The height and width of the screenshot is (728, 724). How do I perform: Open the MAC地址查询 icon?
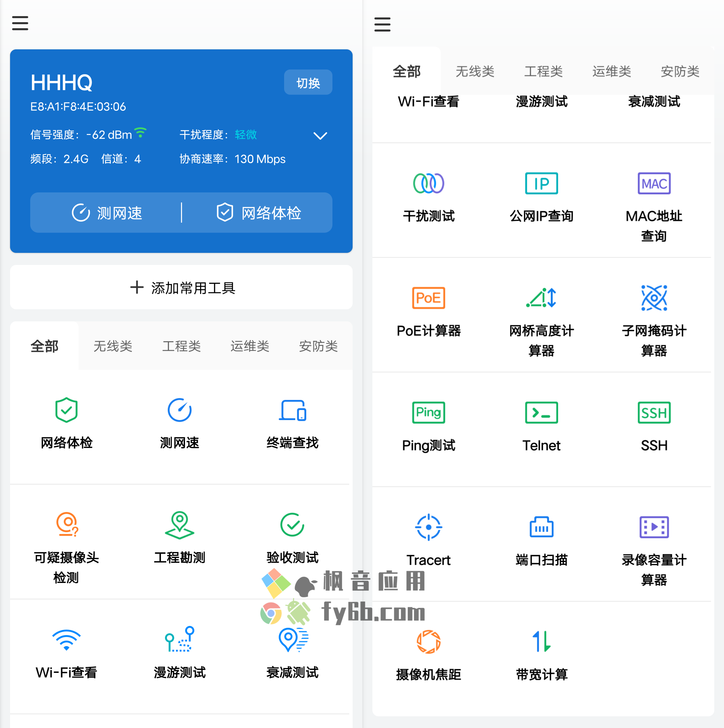[x=654, y=183]
